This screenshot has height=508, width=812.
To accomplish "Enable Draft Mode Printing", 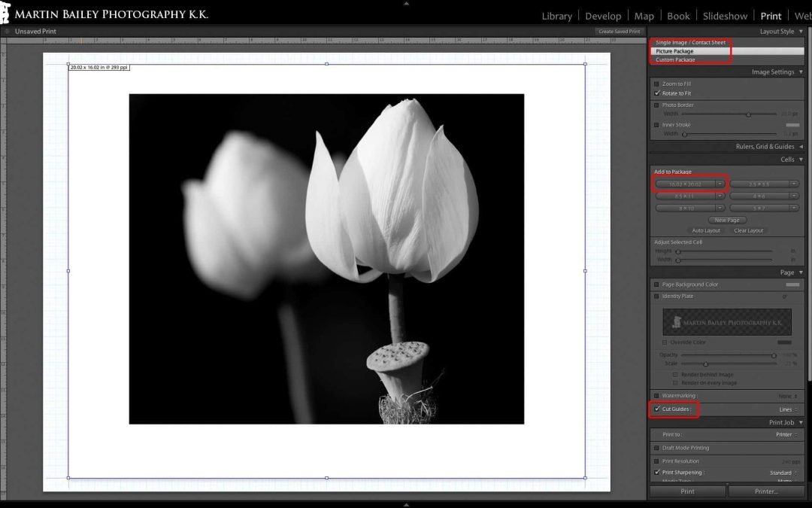I will pyautogui.click(x=657, y=448).
